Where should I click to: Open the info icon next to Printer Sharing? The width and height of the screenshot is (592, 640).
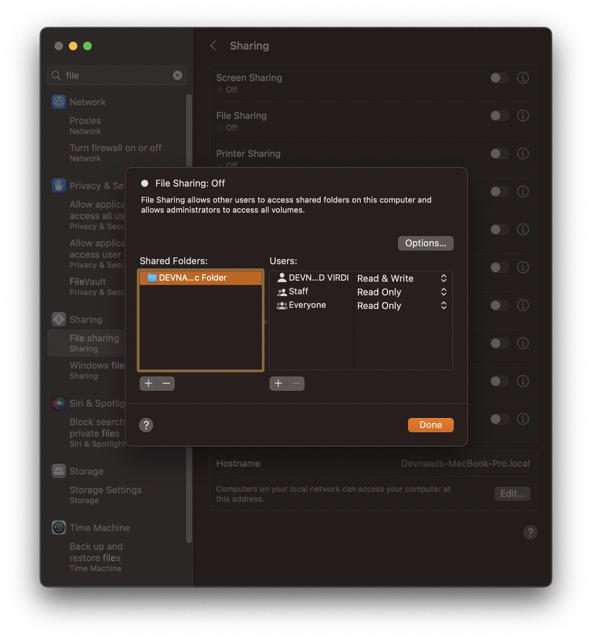coord(523,153)
